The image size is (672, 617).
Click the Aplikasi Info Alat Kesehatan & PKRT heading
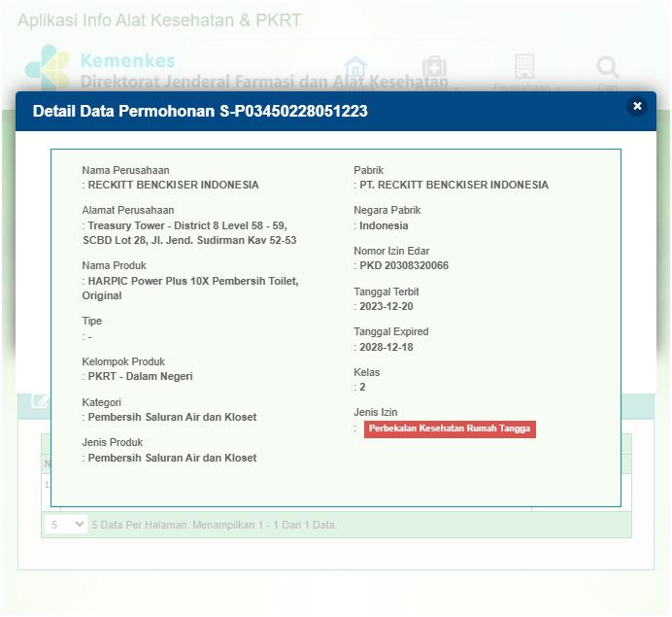click(x=159, y=20)
